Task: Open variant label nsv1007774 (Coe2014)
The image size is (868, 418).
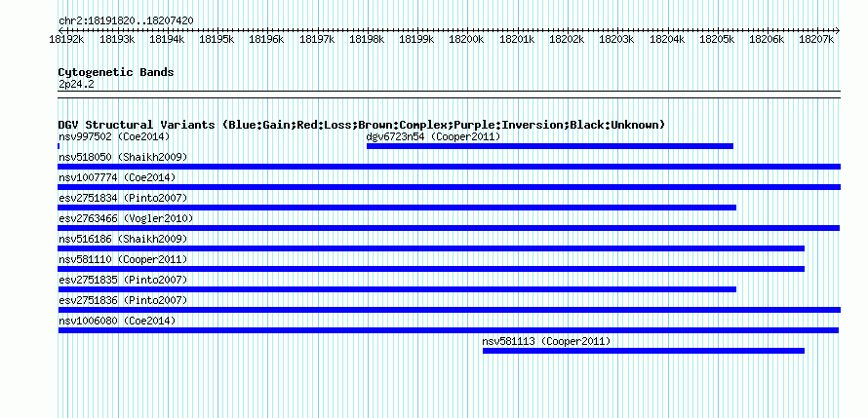Action: coord(117,177)
